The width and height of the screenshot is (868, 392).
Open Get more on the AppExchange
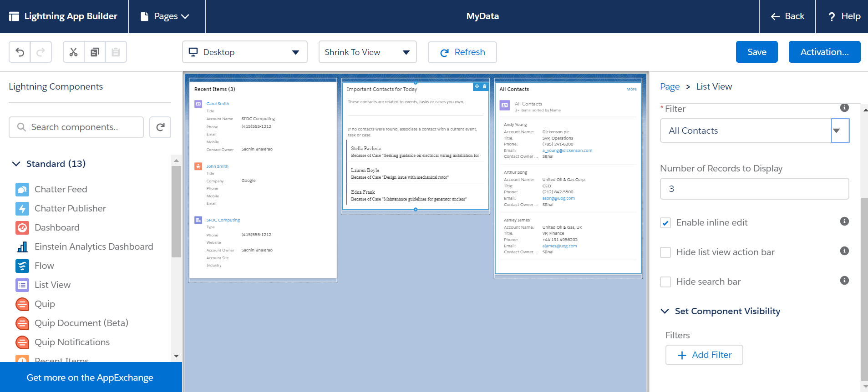coord(90,377)
